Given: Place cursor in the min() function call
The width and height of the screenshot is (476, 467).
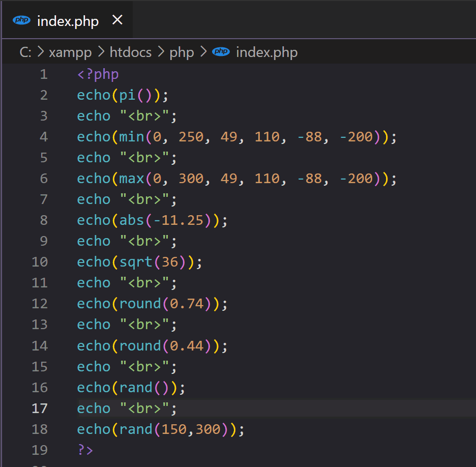Looking at the screenshot, I should click(x=130, y=137).
